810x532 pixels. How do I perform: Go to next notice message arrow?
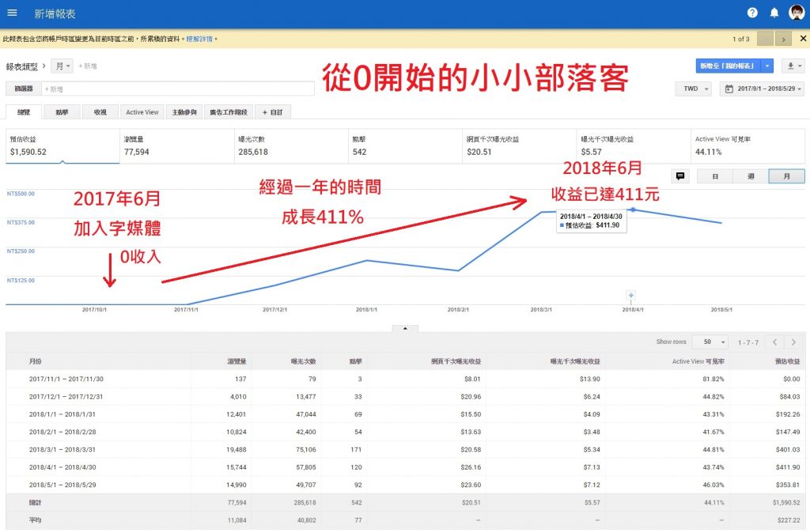[x=784, y=39]
